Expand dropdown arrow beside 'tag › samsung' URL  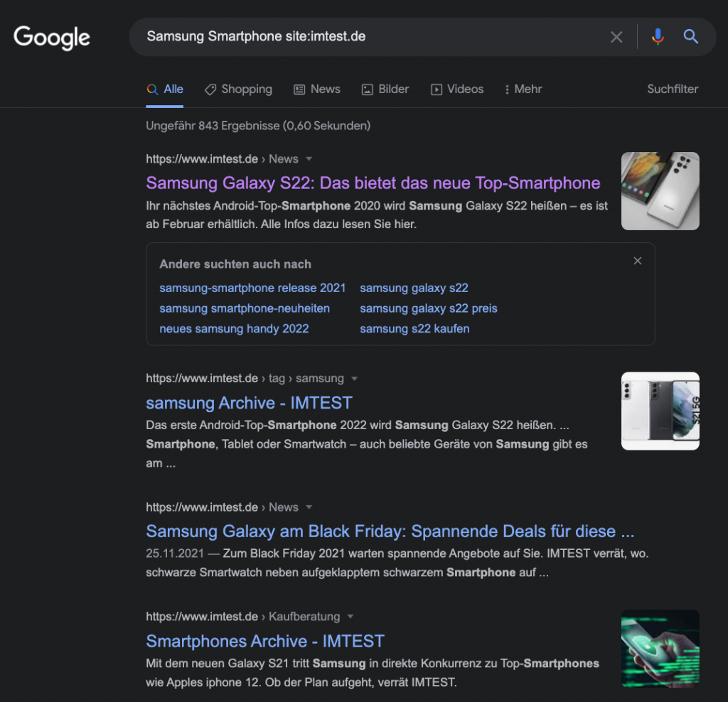pos(354,379)
